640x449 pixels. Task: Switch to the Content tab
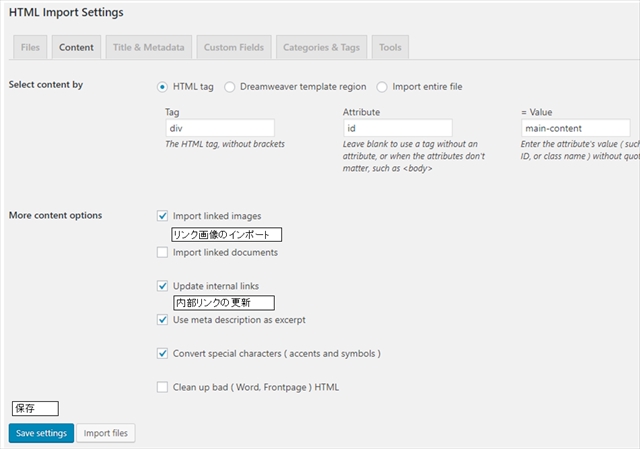pos(76,47)
